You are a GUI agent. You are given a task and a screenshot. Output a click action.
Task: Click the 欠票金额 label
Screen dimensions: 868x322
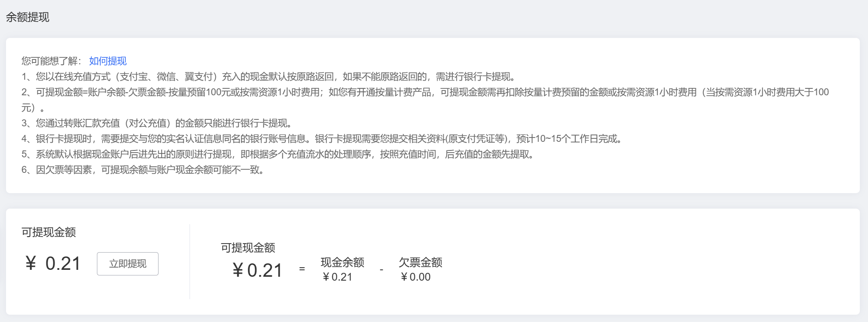420,262
